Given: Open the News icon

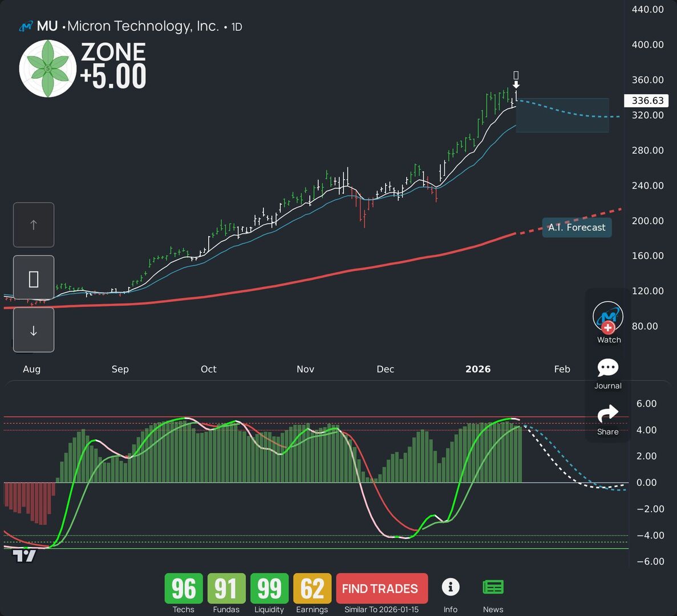Looking at the screenshot, I should point(493,587).
